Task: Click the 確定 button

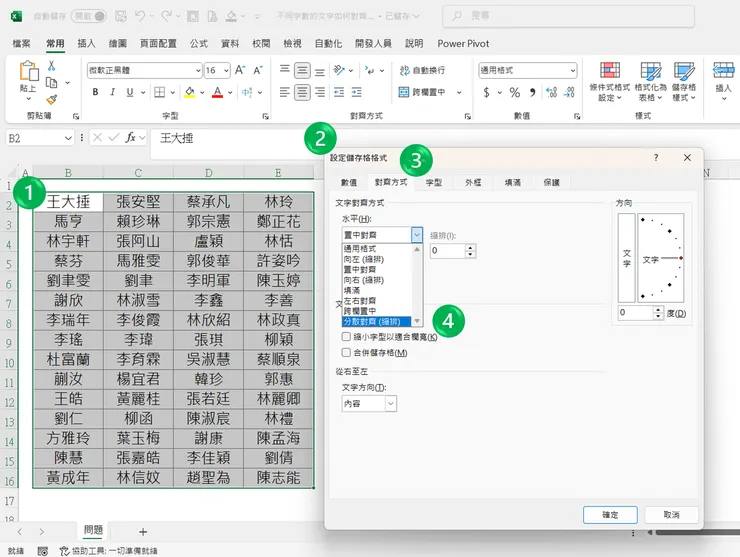Action: pyautogui.click(x=610, y=514)
